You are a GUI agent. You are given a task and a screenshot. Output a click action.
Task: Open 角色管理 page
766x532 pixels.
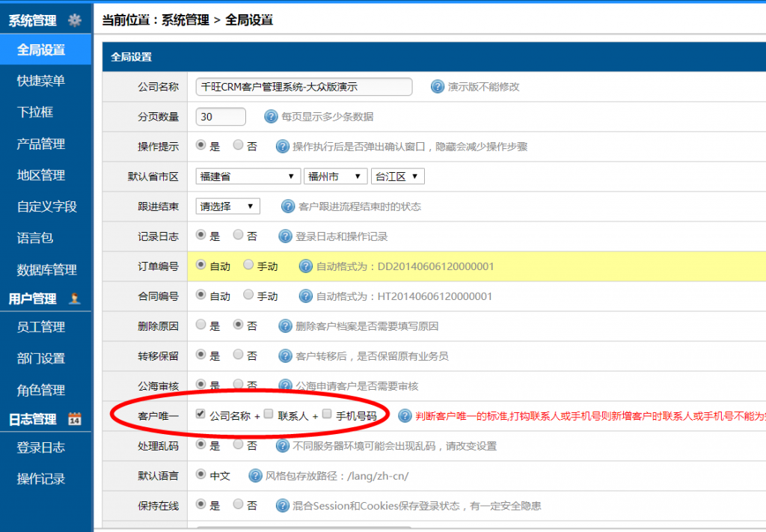pyautogui.click(x=41, y=390)
